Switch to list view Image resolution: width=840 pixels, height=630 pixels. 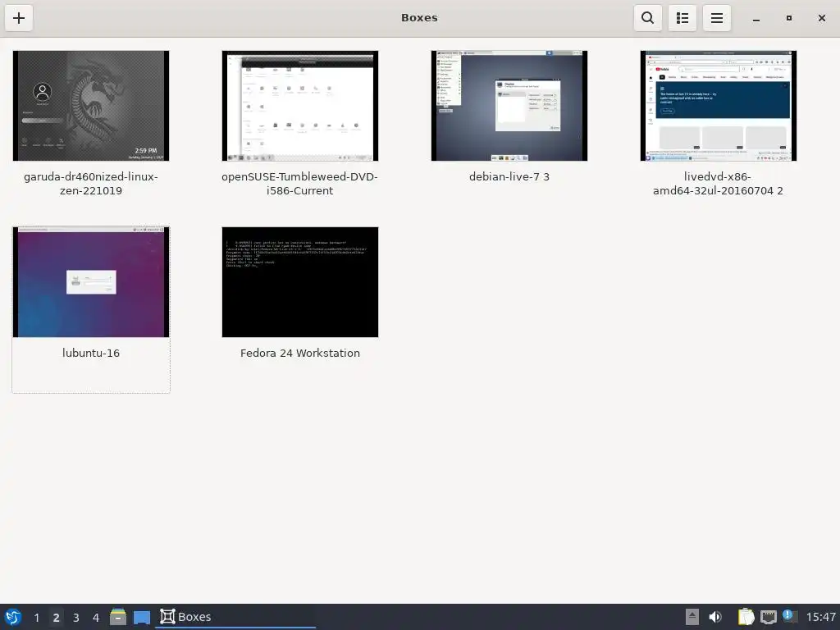pyautogui.click(x=682, y=18)
